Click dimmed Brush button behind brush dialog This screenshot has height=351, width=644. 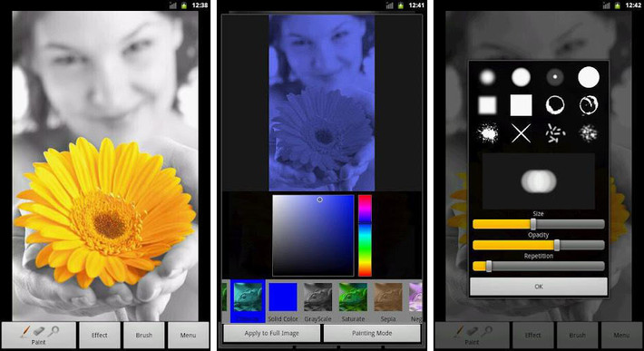(577, 336)
